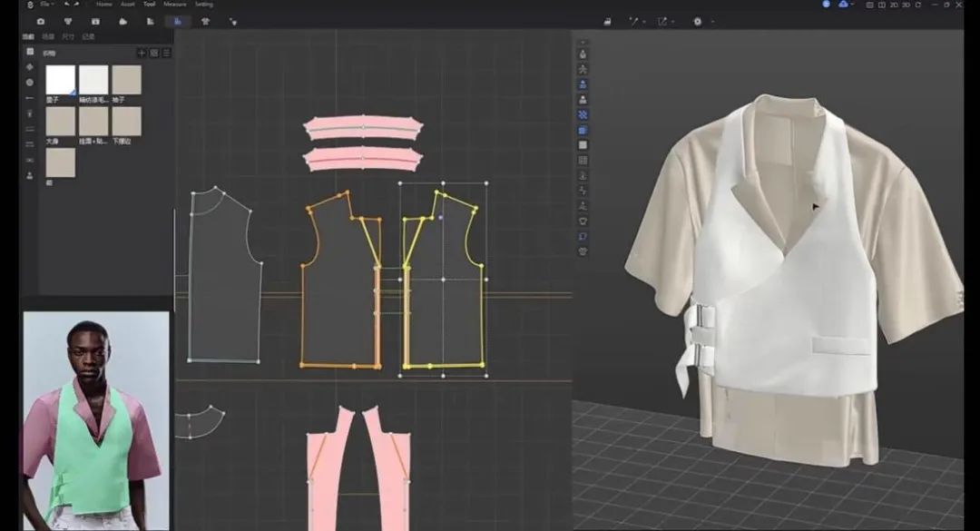Click the model reference photo thumbnail
The image size is (980, 531).
tap(95, 421)
